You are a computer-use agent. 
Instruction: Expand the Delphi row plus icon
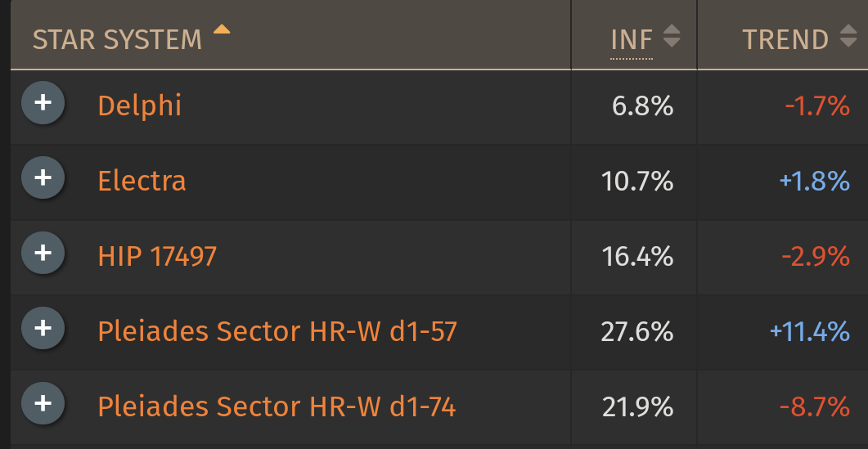pyautogui.click(x=43, y=102)
